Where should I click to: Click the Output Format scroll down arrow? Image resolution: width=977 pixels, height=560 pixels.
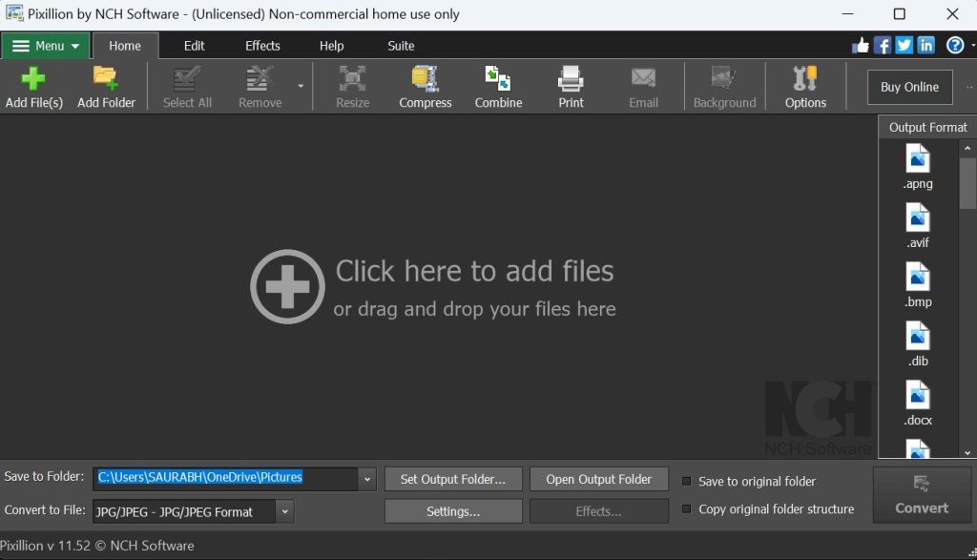967,453
